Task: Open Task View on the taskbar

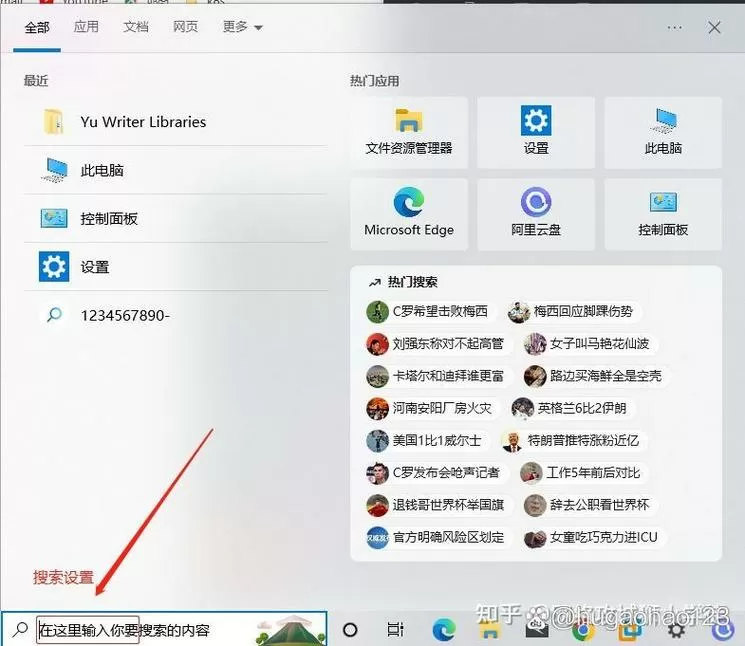Action: point(395,630)
